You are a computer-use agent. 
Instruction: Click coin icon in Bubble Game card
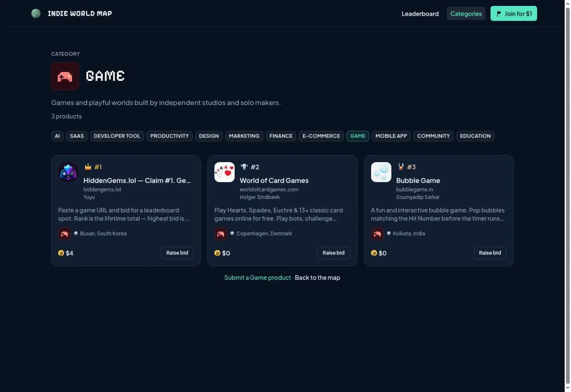pos(374,253)
